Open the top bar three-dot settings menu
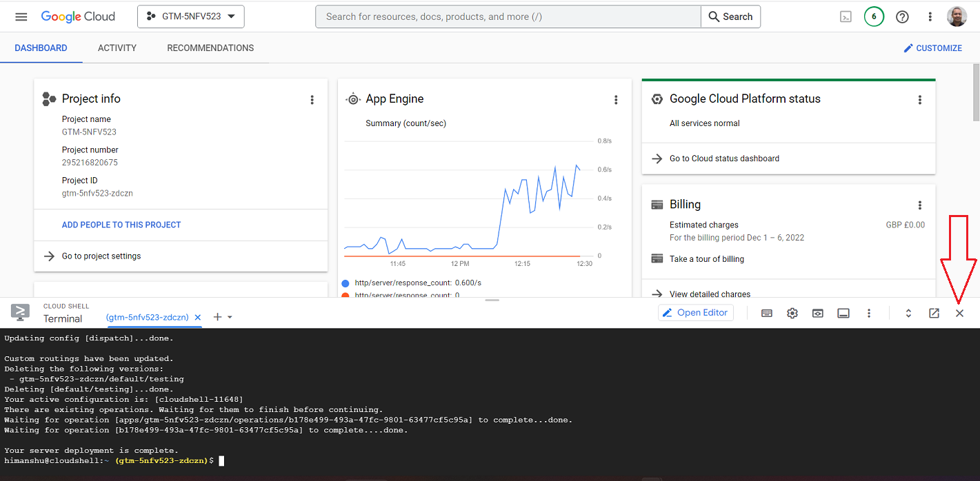This screenshot has height=481, width=980. coord(930,17)
